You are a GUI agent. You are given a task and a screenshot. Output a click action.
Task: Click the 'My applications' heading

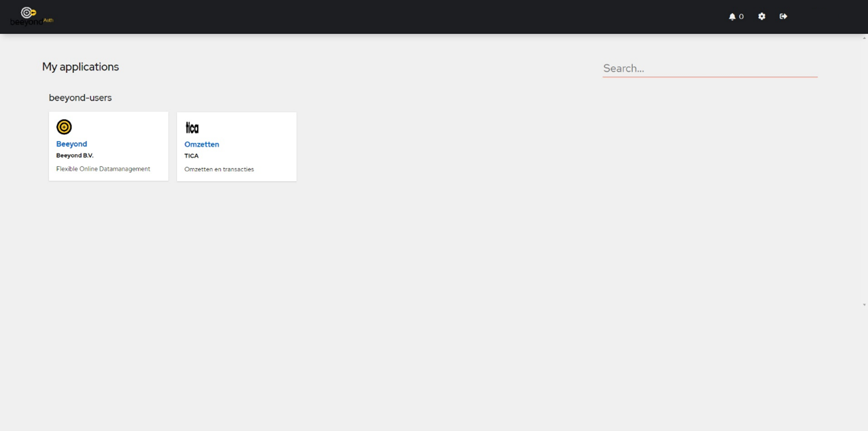pyautogui.click(x=80, y=67)
